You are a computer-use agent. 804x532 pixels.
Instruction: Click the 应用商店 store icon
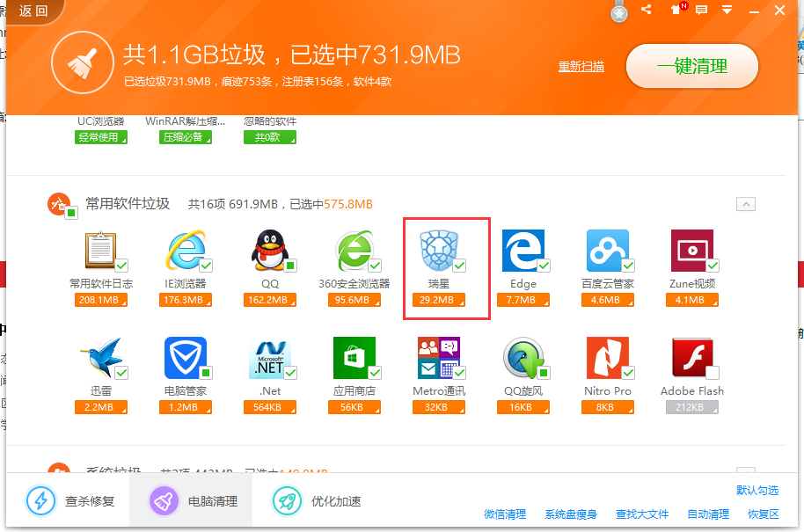click(354, 357)
